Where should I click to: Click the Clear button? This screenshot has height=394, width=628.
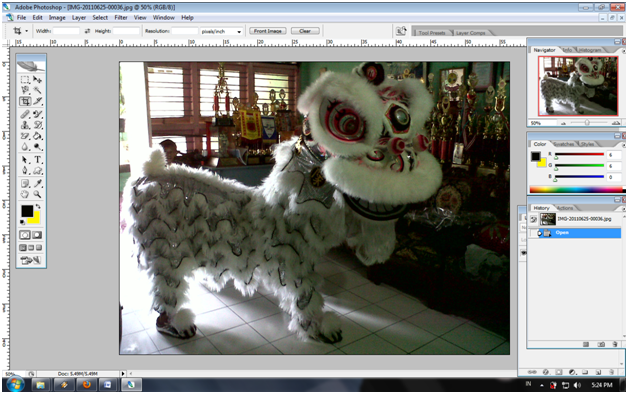click(305, 31)
